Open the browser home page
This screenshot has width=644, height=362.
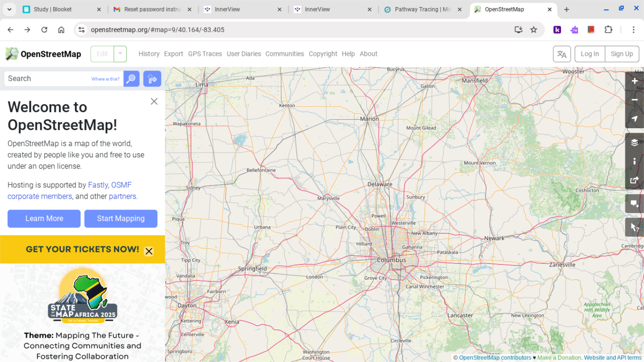(x=61, y=30)
